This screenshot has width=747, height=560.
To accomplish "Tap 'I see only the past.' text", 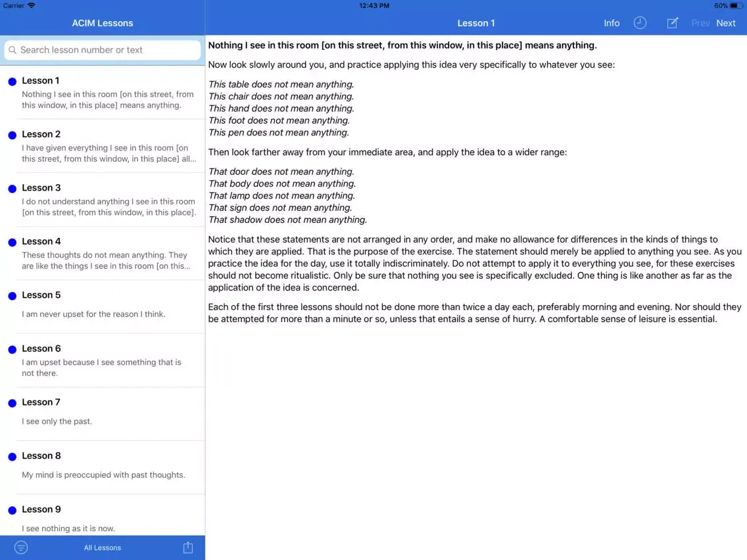I will click(57, 421).
